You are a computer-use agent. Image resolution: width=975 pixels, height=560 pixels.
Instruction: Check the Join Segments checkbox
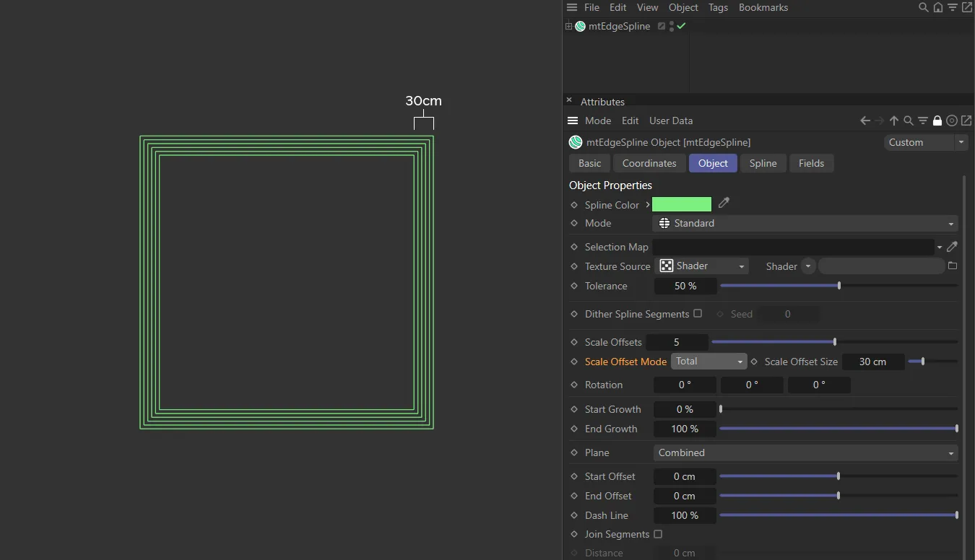[658, 534]
